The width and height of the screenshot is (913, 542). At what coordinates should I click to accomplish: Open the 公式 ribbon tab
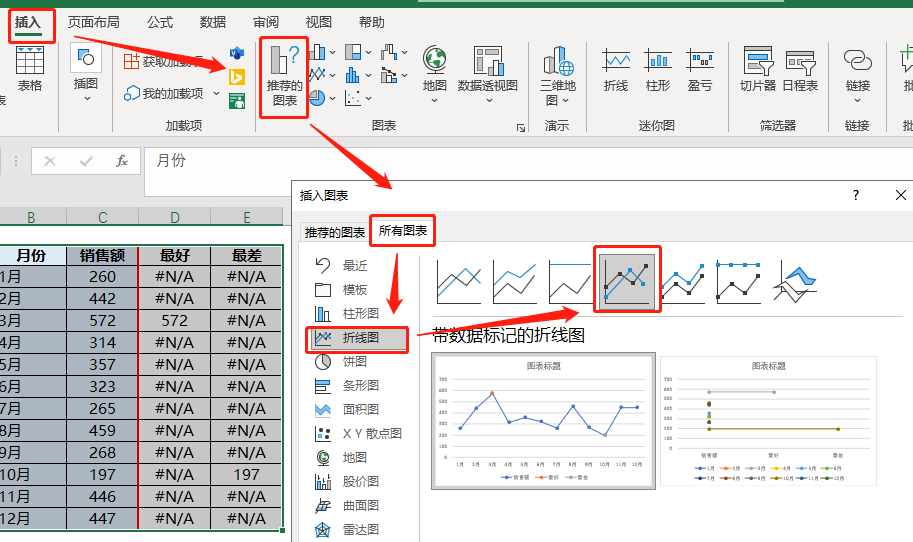pos(160,23)
